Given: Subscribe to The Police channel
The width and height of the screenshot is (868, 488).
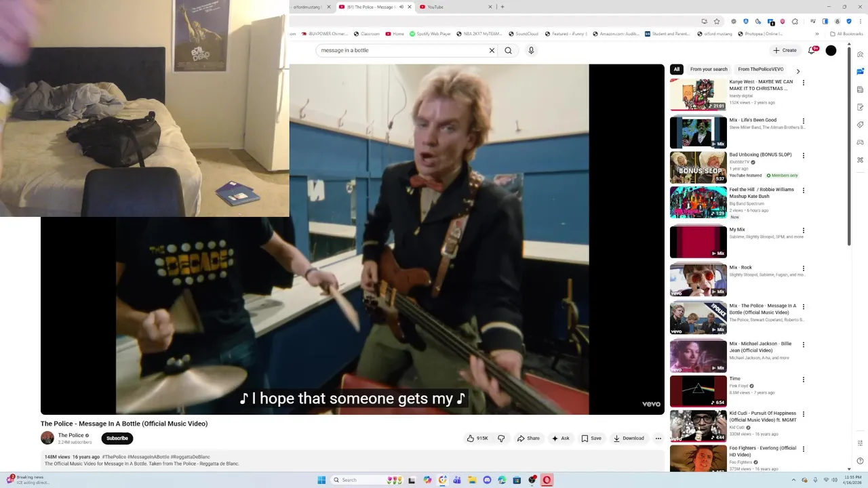Looking at the screenshot, I should click(x=117, y=439).
